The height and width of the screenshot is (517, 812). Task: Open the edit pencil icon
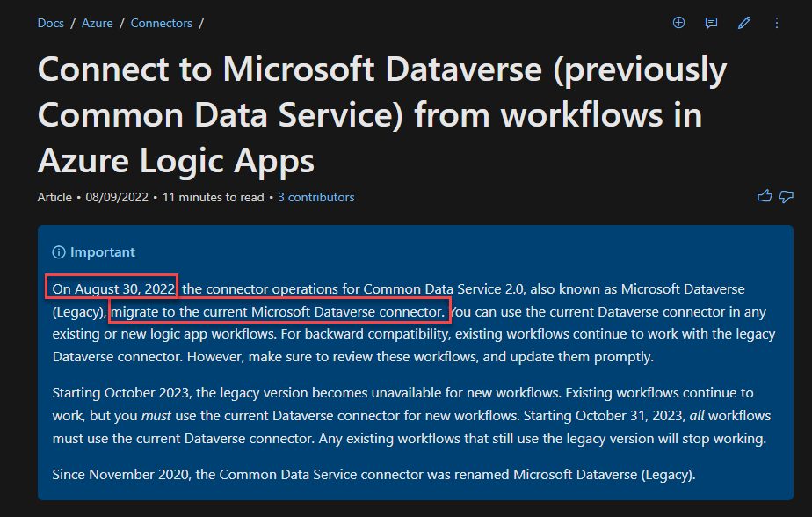click(x=743, y=23)
